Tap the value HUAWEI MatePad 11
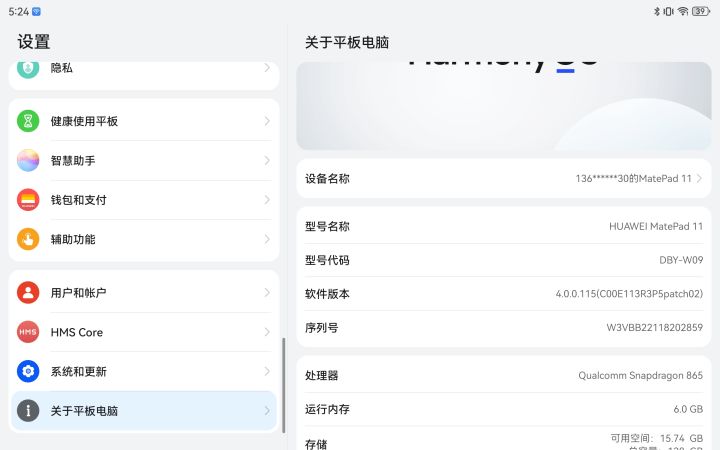 coord(656,226)
